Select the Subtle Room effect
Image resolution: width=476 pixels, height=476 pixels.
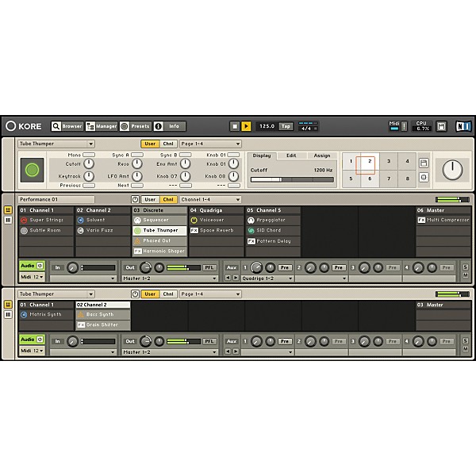(x=47, y=230)
